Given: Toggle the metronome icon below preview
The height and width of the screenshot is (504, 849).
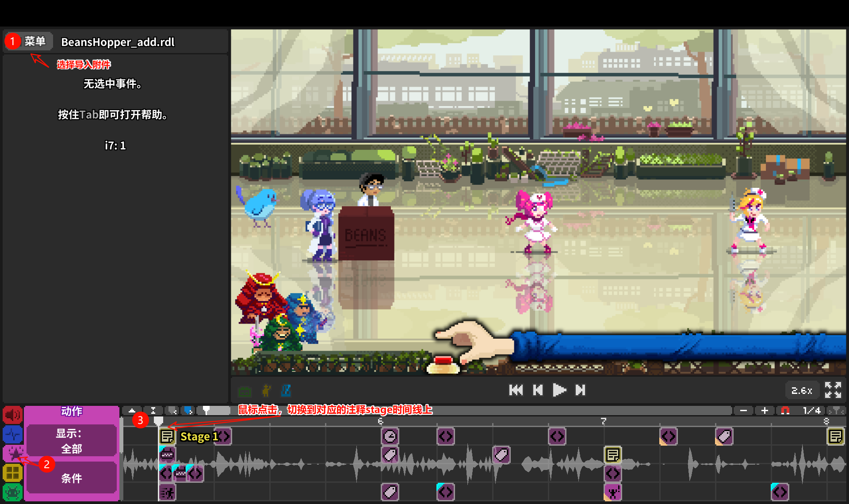Looking at the screenshot, I should [286, 390].
